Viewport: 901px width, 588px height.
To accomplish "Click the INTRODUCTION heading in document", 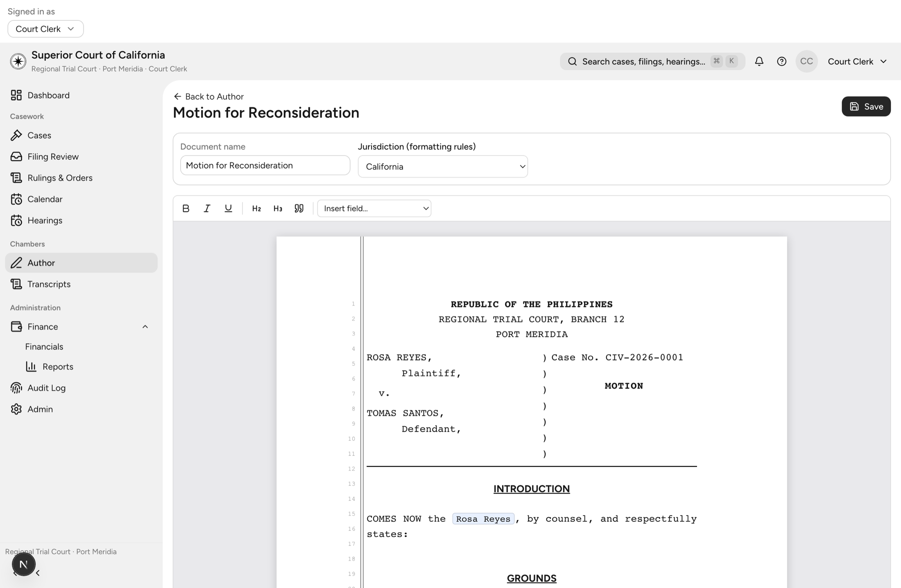I will 532,488.
